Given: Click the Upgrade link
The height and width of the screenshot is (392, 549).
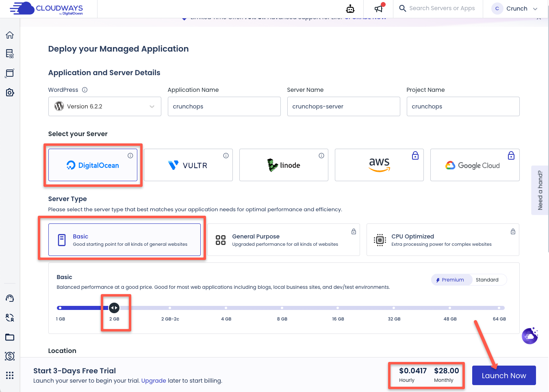Looking at the screenshot, I should pos(154,381).
